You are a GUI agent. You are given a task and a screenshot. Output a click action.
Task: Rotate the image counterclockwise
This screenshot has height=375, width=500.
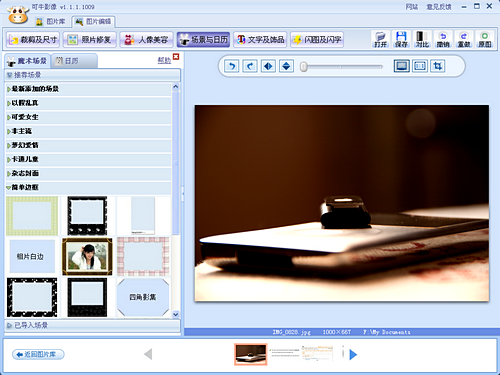click(x=232, y=66)
